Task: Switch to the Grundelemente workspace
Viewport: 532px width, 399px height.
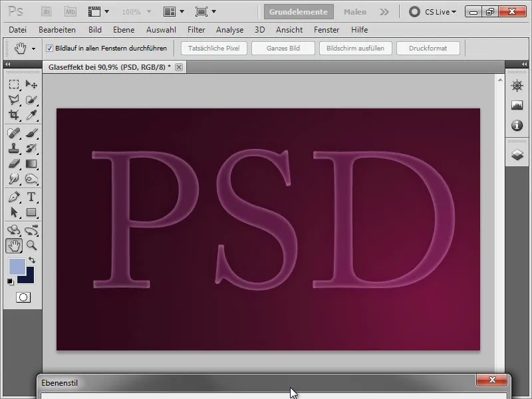Action: (x=299, y=12)
